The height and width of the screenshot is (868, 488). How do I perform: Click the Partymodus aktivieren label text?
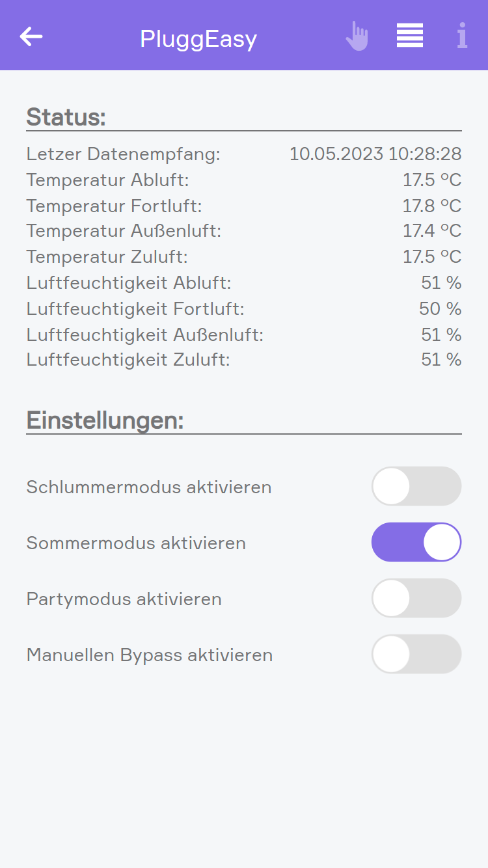124,599
